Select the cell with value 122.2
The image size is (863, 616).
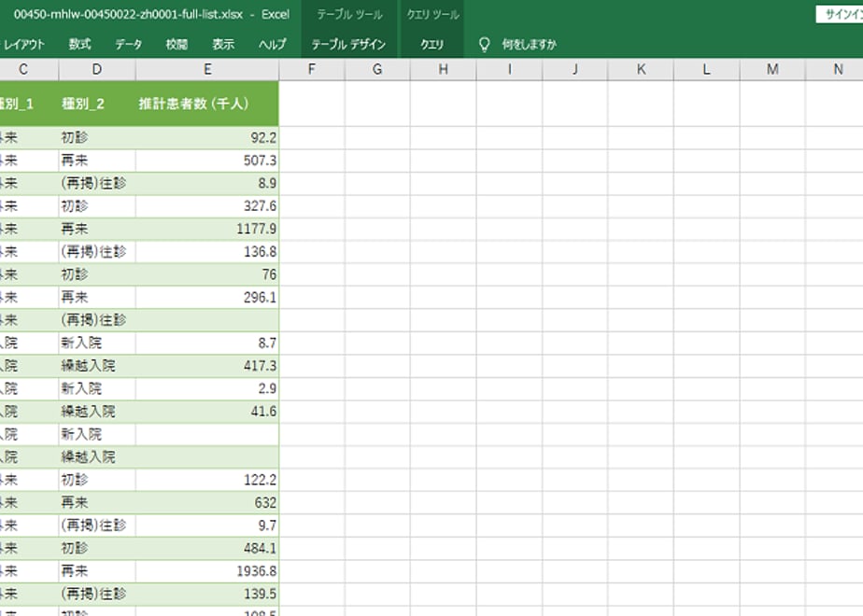pos(207,480)
